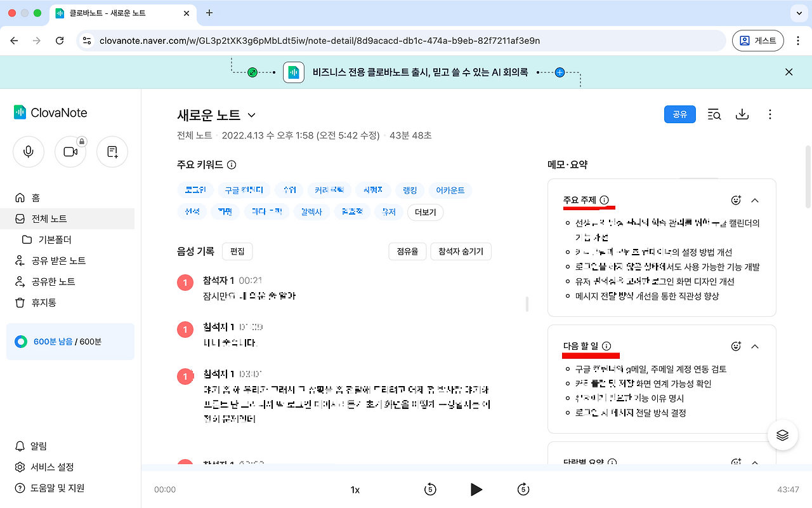Click the browser address bar
Viewport: 812px width, 508px height.
[x=401, y=41]
